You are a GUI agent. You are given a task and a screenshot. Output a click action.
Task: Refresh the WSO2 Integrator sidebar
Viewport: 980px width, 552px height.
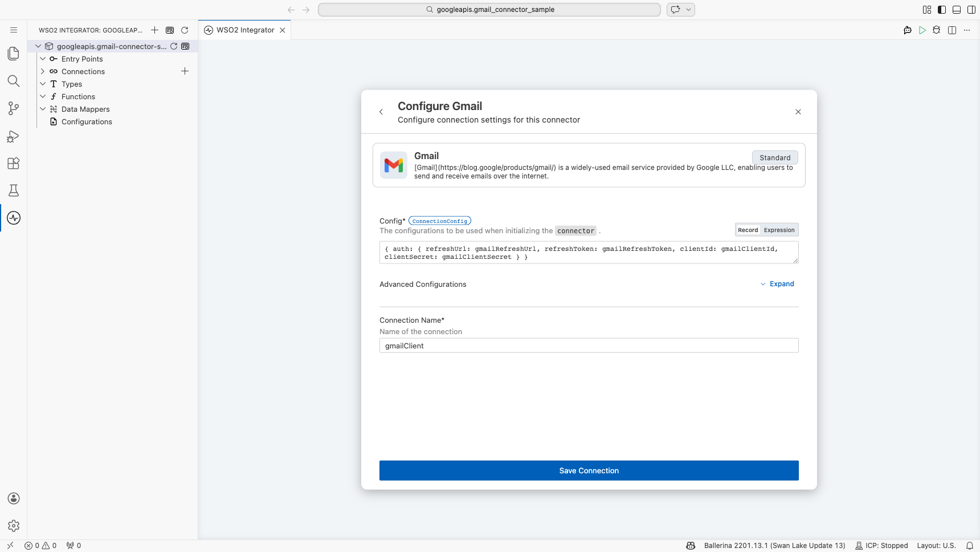[x=185, y=30]
